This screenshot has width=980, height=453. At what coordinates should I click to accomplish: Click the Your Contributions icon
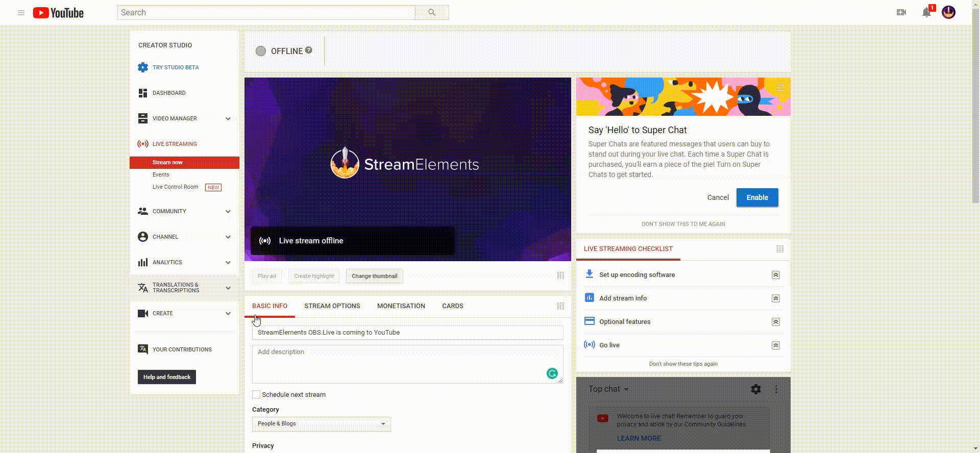click(143, 349)
